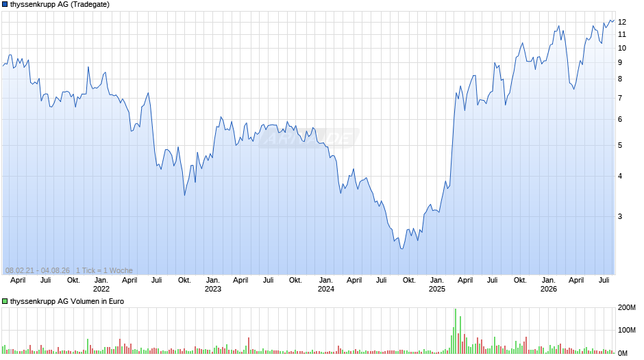The image size is (644, 360).
Task: Click the blue thyssenkrupp AG legend square
Action: [x=5, y=5]
